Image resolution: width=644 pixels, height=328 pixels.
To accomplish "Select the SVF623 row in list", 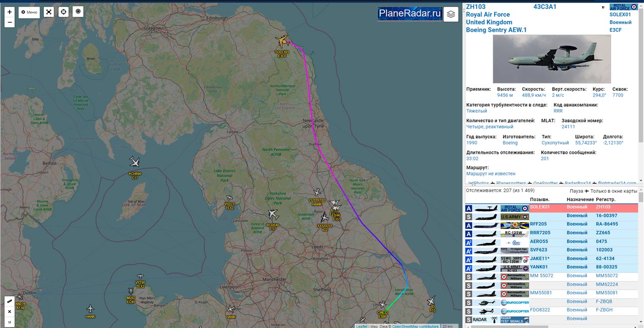I will tap(551, 251).
